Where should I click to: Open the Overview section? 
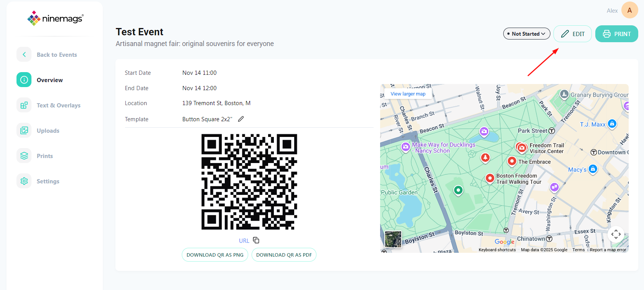coord(49,80)
